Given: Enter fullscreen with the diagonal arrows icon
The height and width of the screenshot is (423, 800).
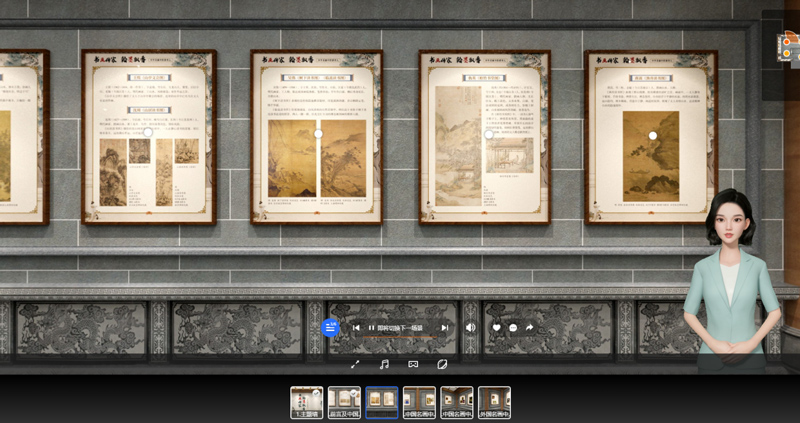Looking at the screenshot, I should 356,364.
